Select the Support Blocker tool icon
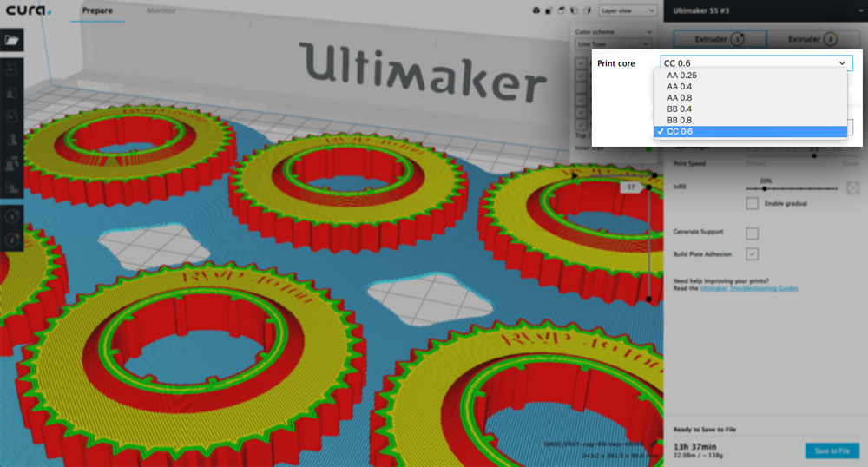Viewport: 868px width, 467px height. [x=14, y=186]
